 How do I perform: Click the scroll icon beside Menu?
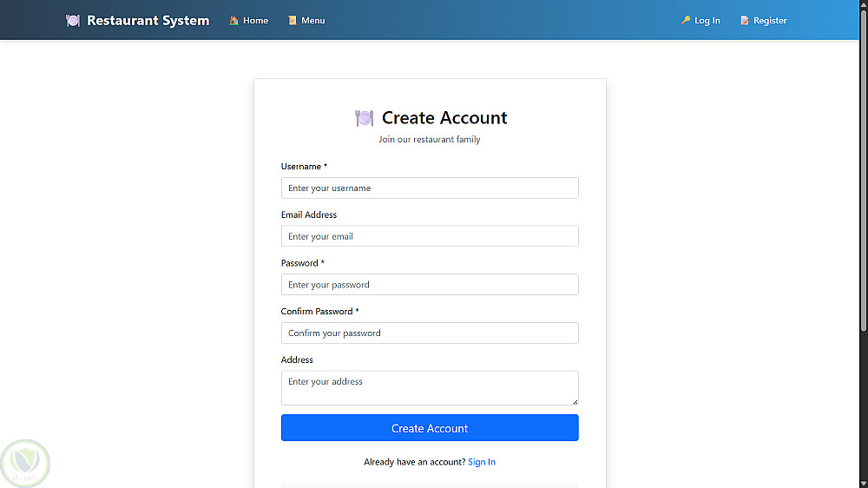point(293,21)
